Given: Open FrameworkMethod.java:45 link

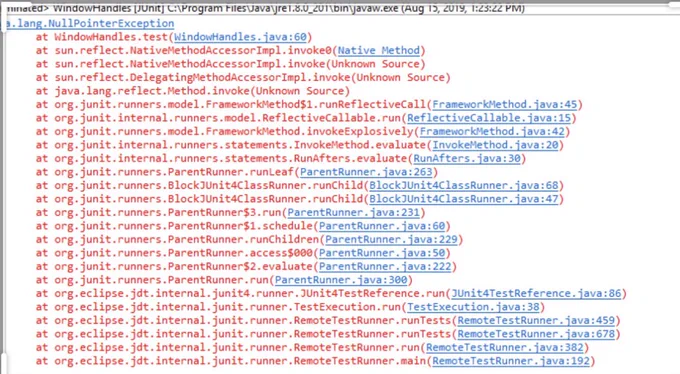Looking at the screenshot, I should [505, 105].
